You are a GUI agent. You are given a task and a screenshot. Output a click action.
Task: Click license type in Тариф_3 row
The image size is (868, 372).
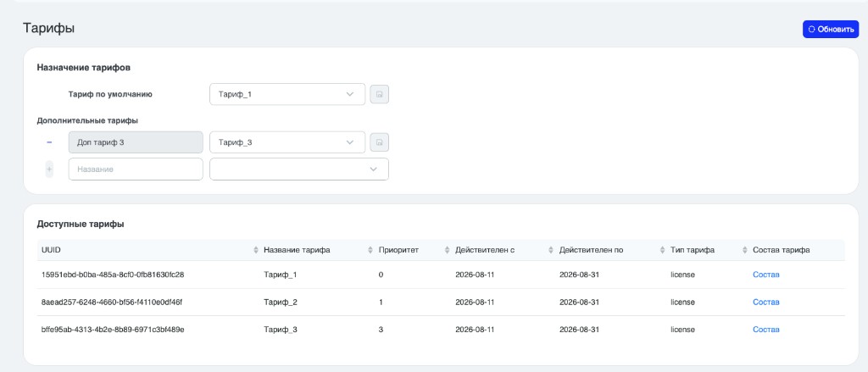coord(682,330)
